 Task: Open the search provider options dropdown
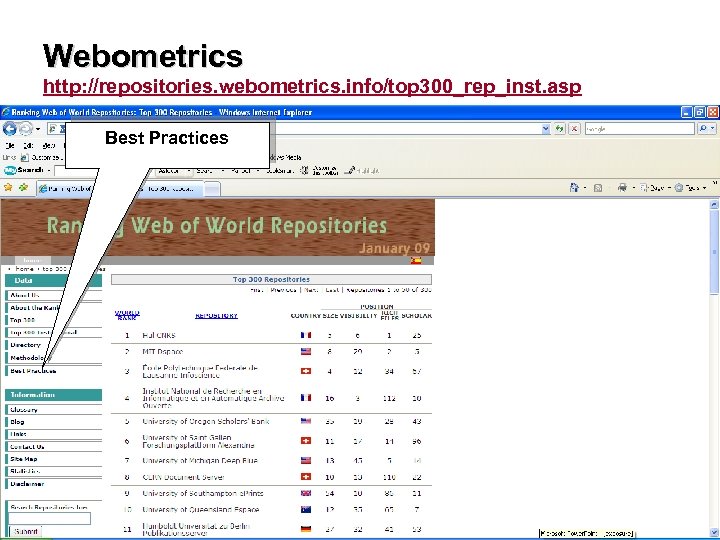[x=712, y=129]
